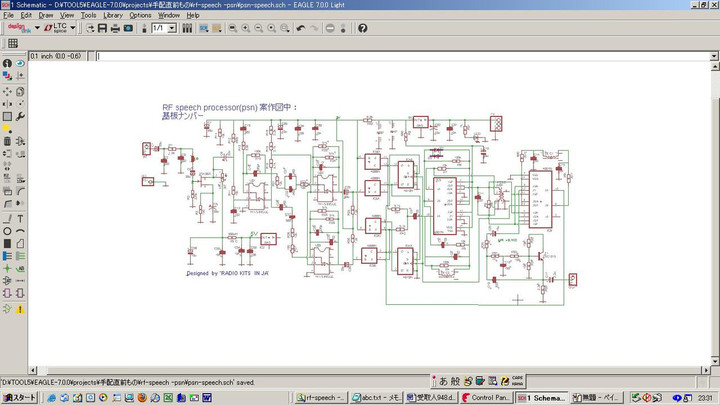Image resolution: width=720 pixels, height=405 pixels.
Task: Open the Options menu
Action: (x=140, y=15)
